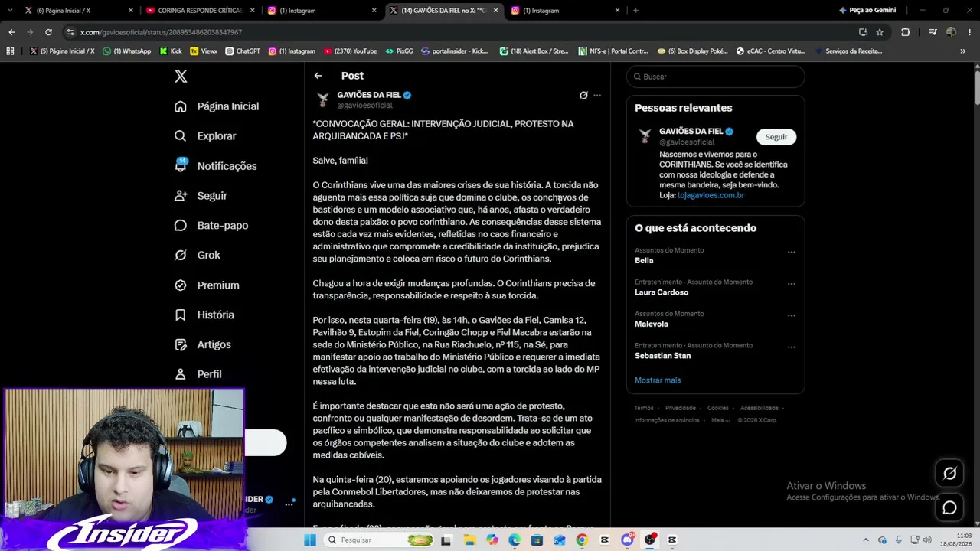The image size is (980, 551).
Task: Open the Chrome apps grid in bookmarks bar
Action: 10,51
